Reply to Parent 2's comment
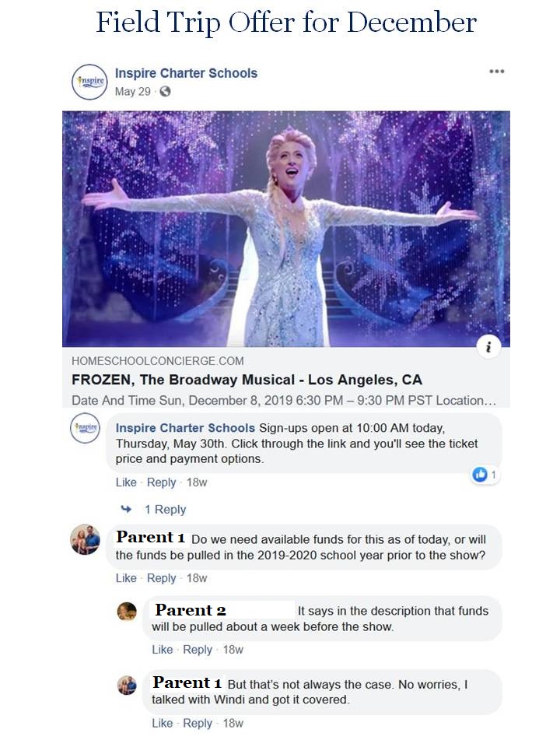This screenshot has width=560, height=747. 198,650
